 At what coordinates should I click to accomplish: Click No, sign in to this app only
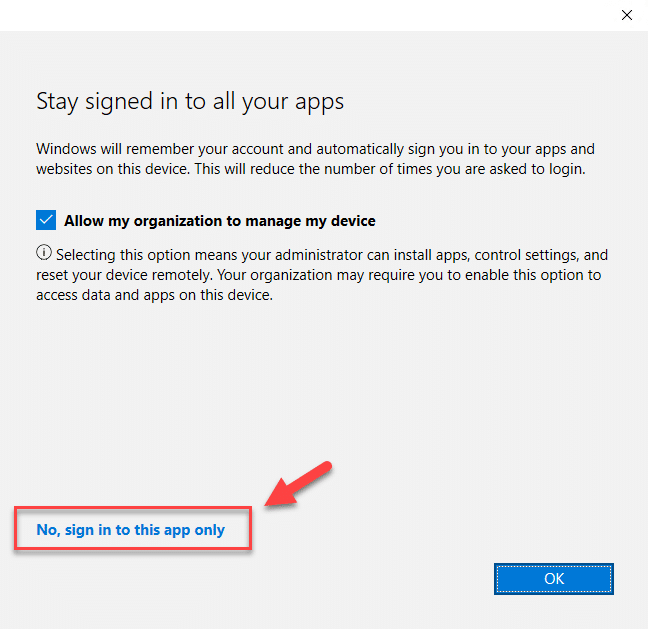[x=131, y=530]
